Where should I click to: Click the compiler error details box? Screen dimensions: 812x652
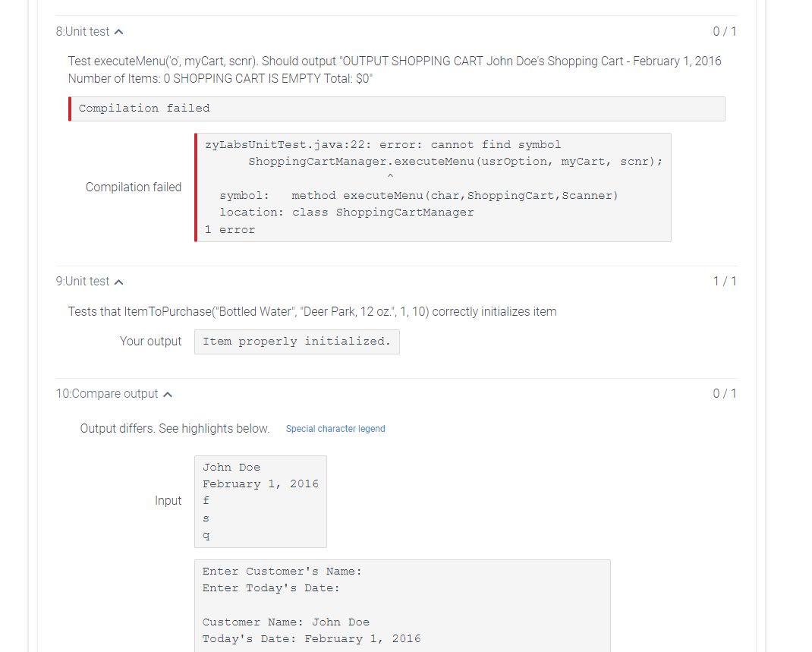tap(433, 187)
